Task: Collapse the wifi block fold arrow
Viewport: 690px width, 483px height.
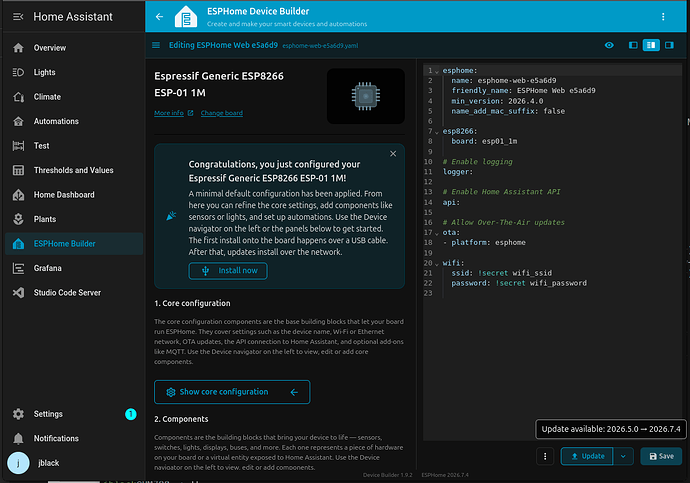Action: pos(437,263)
